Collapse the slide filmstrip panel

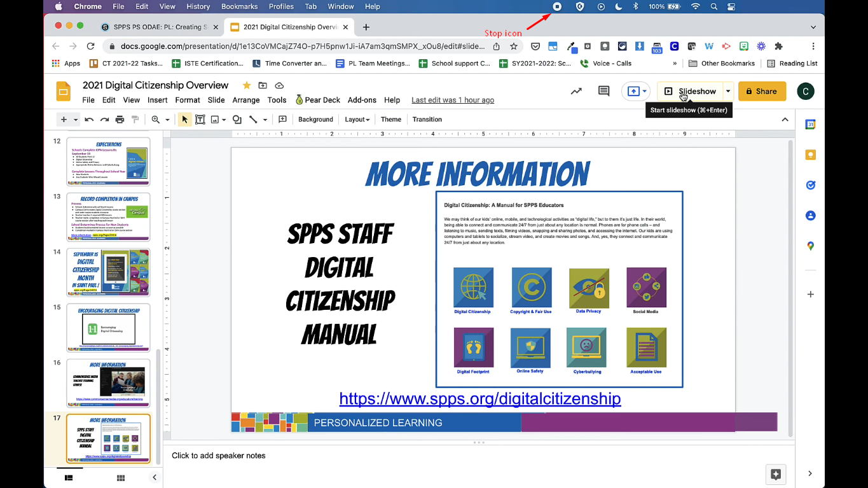tap(154, 477)
